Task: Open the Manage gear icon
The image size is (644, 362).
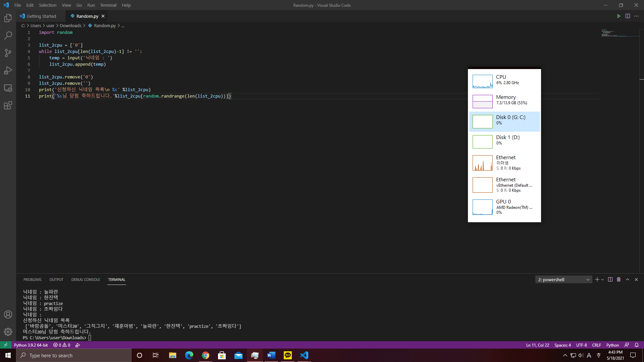Action: click(8, 332)
